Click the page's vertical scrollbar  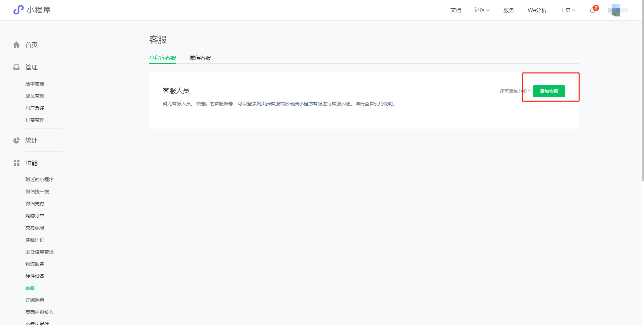click(x=642, y=101)
